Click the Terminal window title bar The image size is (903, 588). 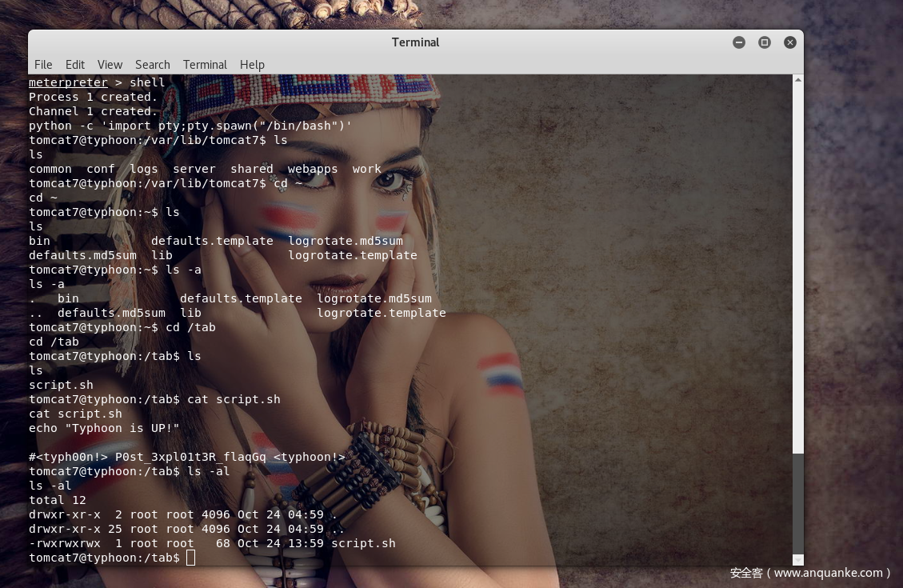pyautogui.click(x=415, y=42)
